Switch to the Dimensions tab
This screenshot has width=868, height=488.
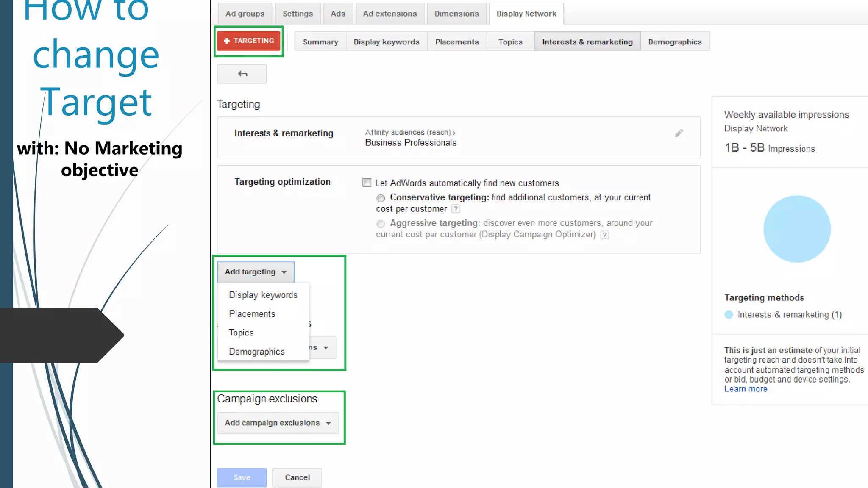pos(456,14)
